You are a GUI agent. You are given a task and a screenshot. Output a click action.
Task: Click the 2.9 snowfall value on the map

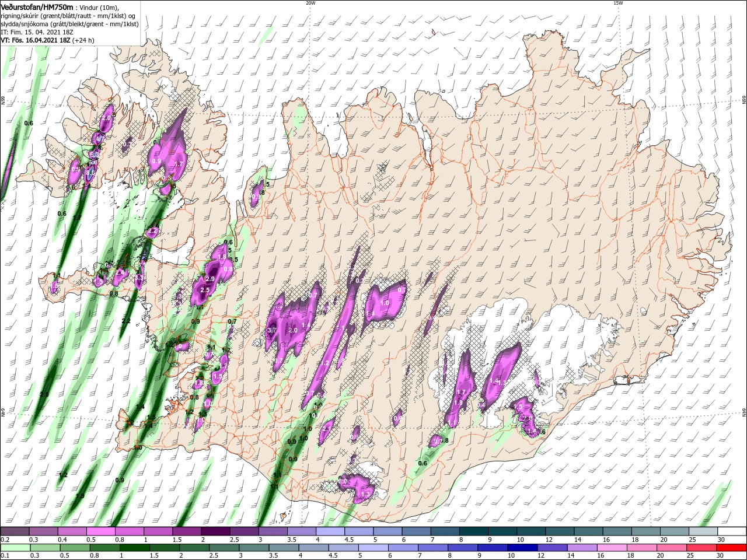210,279
